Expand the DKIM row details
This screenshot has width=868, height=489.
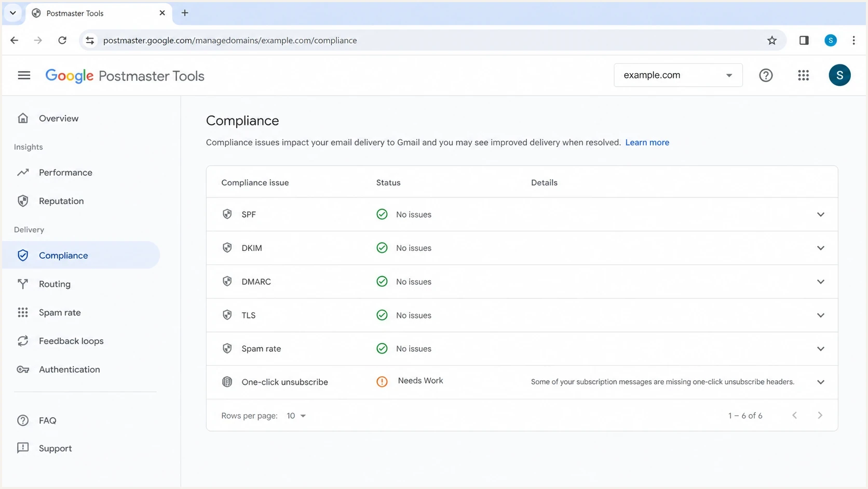coord(821,248)
